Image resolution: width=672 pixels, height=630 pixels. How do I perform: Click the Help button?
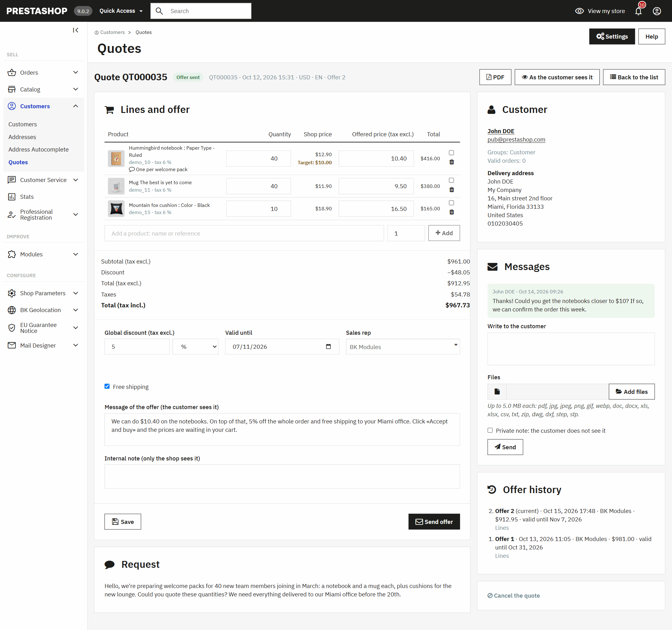[651, 36]
